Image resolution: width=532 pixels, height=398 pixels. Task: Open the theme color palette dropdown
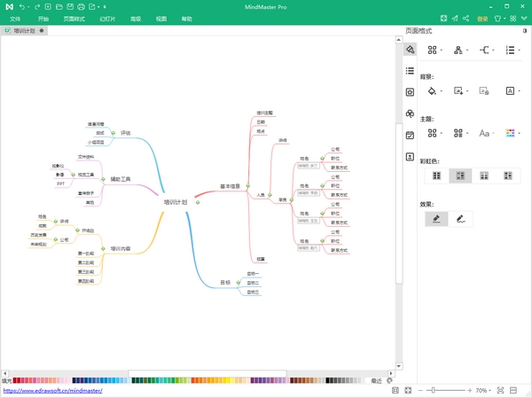[512, 133]
